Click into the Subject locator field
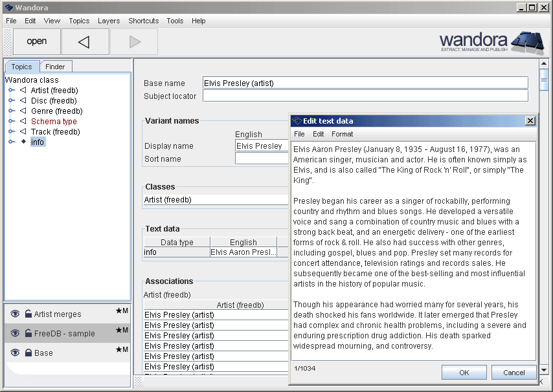Viewport: 553px width, 392px height. [x=365, y=96]
